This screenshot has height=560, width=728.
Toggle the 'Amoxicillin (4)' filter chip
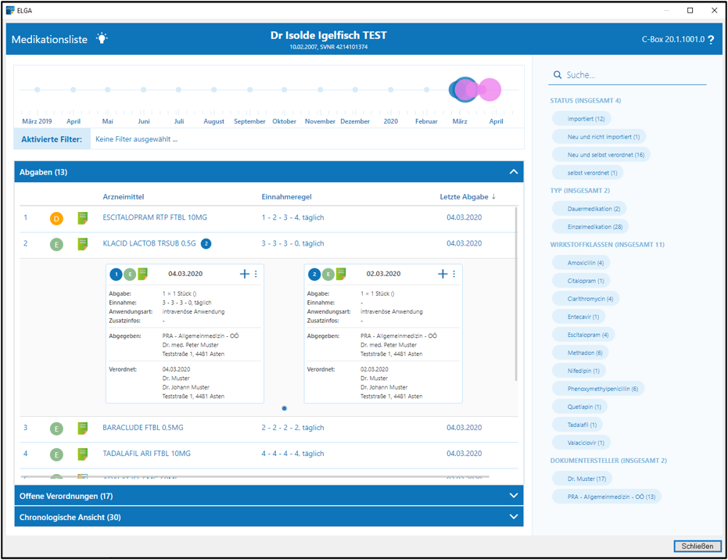click(581, 263)
